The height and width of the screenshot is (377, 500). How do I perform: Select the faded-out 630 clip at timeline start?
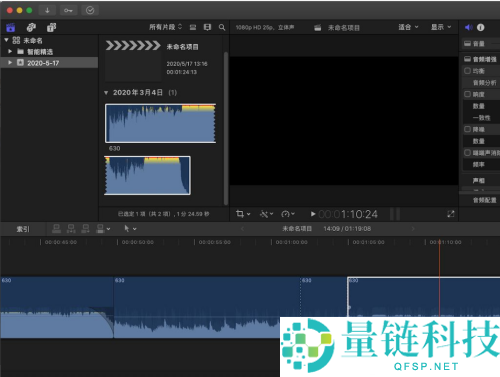tap(57, 307)
